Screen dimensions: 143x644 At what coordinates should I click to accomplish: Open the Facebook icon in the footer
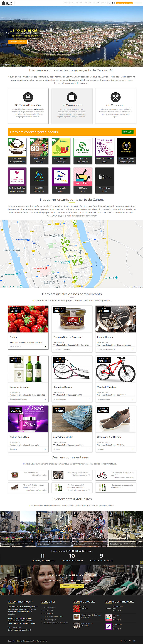[121, 641]
